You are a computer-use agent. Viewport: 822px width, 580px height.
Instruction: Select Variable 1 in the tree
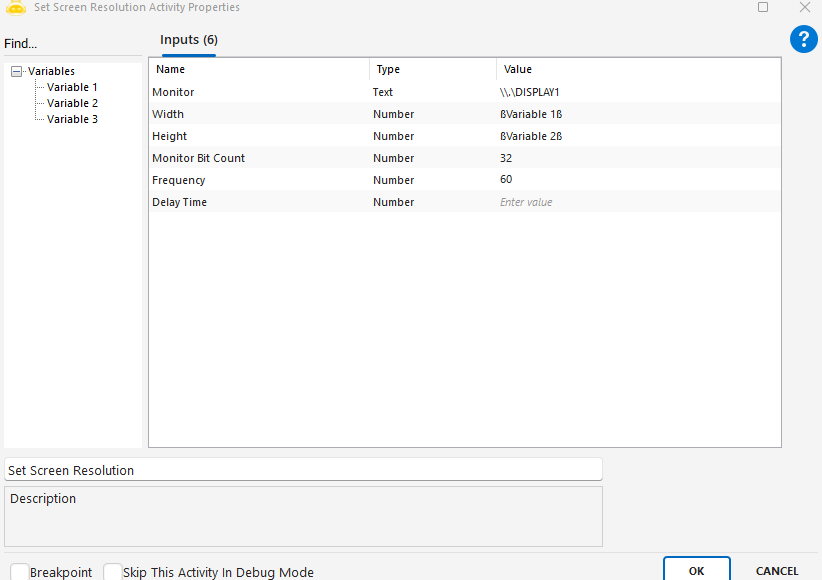(72, 87)
